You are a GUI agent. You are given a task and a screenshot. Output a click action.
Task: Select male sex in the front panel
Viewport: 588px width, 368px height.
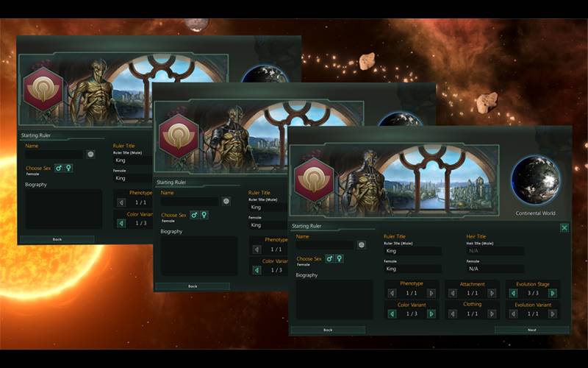click(x=329, y=258)
